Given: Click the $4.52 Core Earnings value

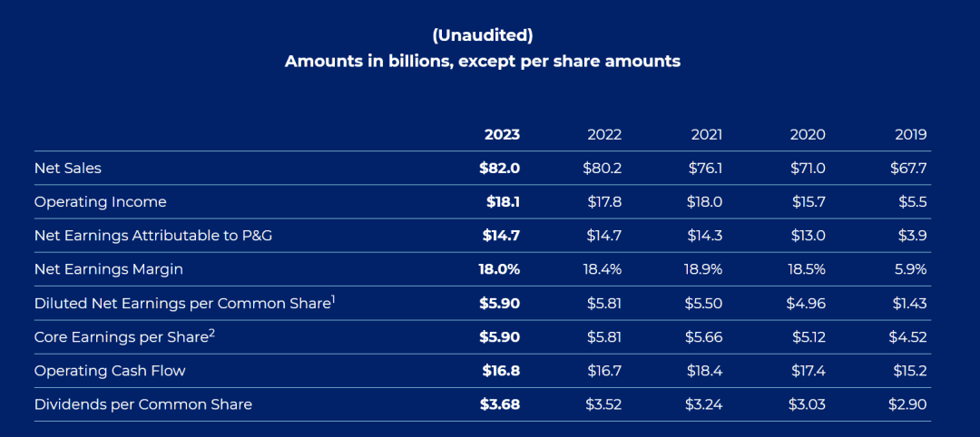Looking at the screenshot, I should (907, 337).
